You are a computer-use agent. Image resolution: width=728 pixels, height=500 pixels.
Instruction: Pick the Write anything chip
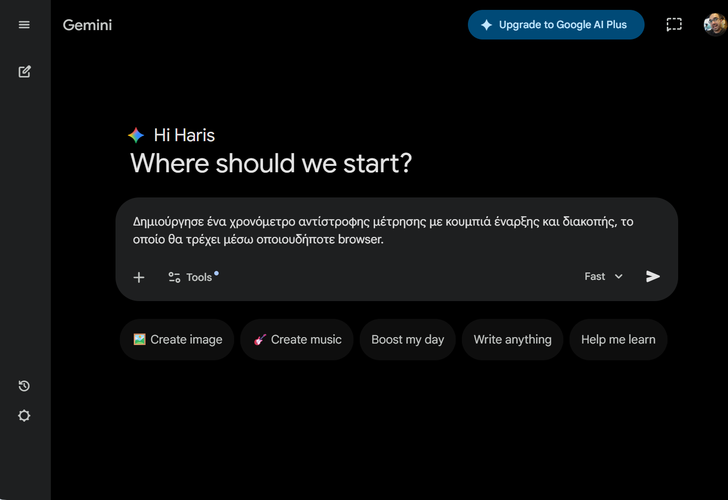(x=512, y=340)
